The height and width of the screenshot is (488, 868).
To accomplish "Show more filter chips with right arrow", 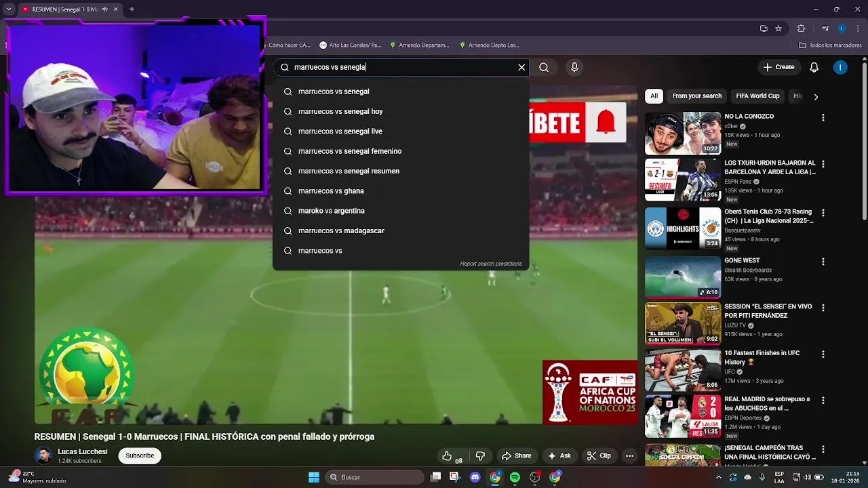I will 816,96.
